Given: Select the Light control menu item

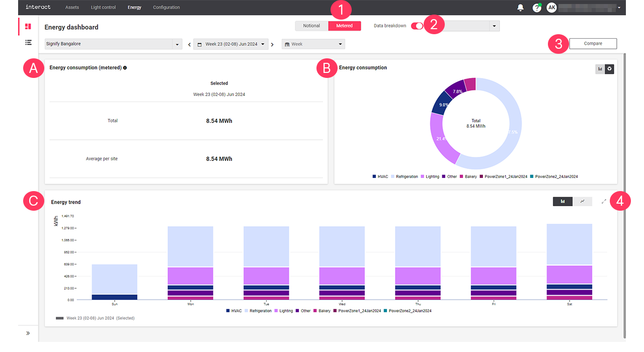Looking at the screenshot, I should tap(103, 7).
